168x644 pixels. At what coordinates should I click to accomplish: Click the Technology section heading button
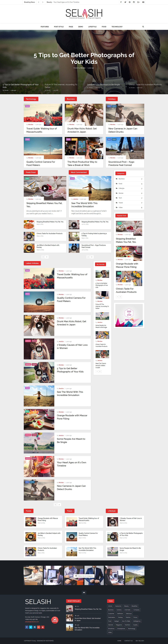pyautogui.click(x=31, y=99)
